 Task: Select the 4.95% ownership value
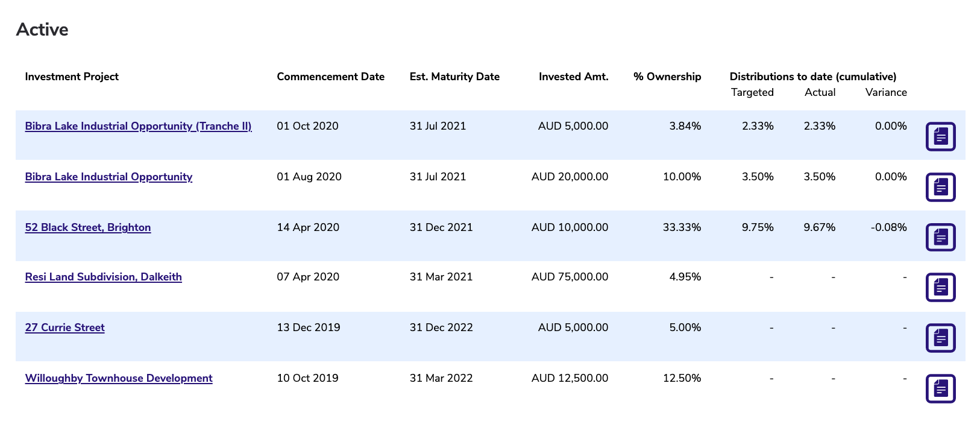[x=685, y=277]
